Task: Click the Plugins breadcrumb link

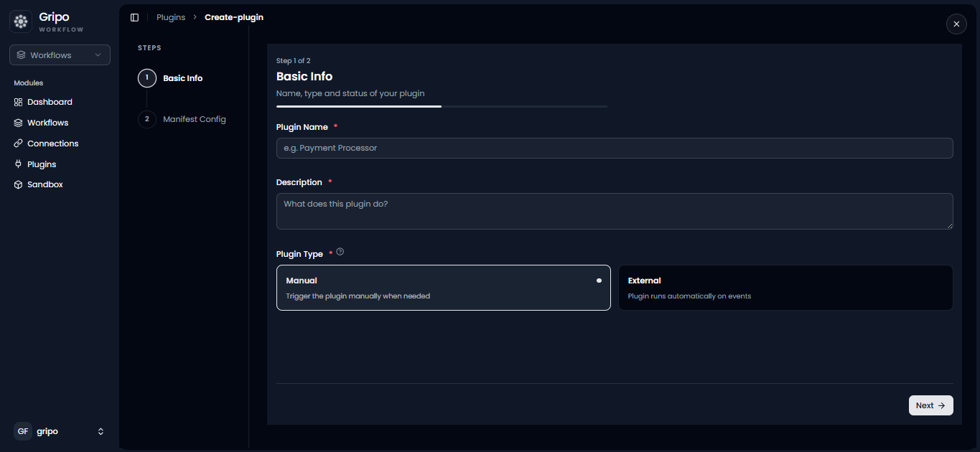Action: [171, 17]
